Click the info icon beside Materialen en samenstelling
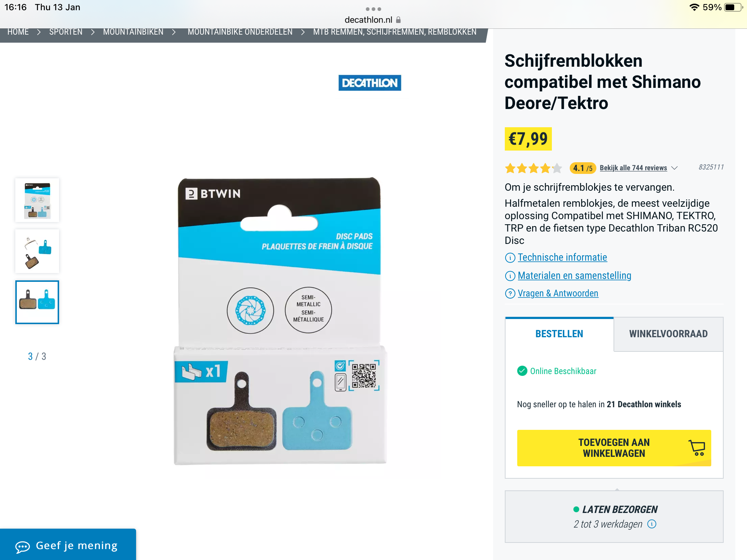The width and height of the screenshot is (747, 560). (510, 276)
